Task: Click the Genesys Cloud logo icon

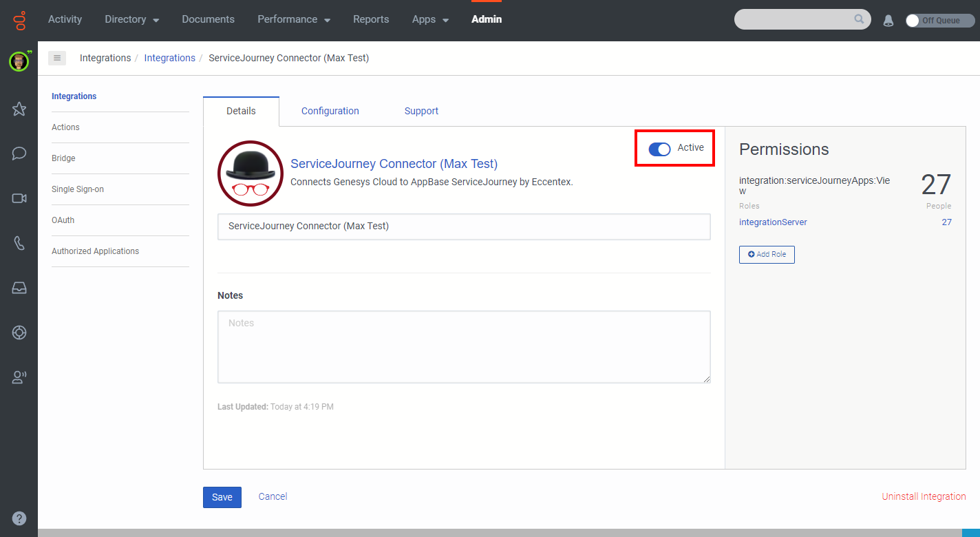Action: click(x=20, y=20)
